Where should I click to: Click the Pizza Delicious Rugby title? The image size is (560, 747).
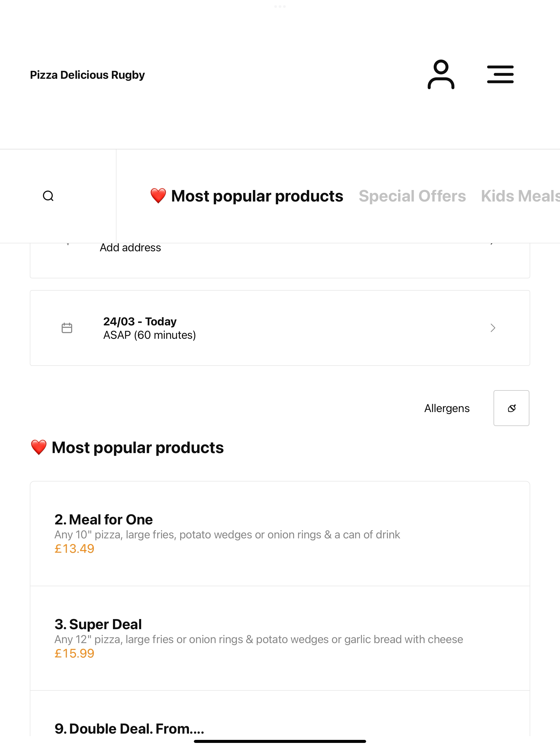point(87,75)
